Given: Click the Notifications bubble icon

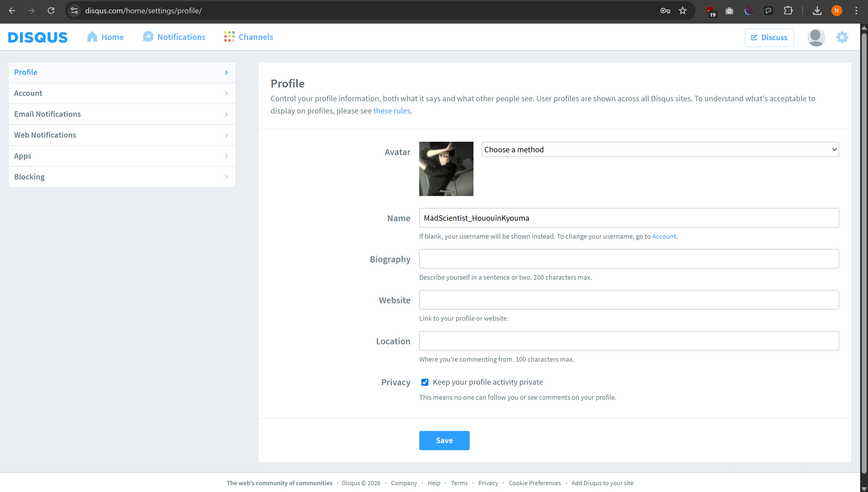Looking at the screenshot, I should click(148, 37).
